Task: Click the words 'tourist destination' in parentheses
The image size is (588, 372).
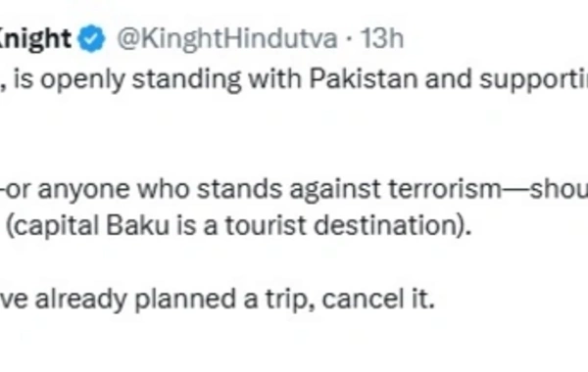Action: [x=344, y=225]
